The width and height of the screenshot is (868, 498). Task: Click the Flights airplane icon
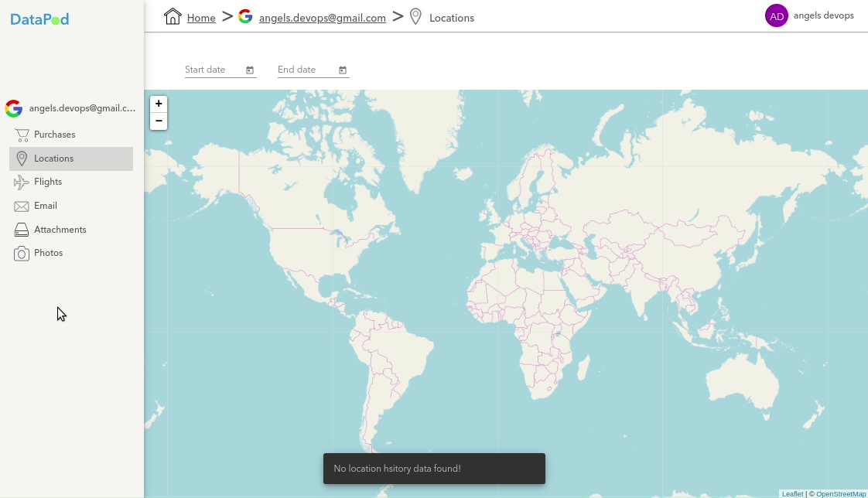click(x=22, y=182)
